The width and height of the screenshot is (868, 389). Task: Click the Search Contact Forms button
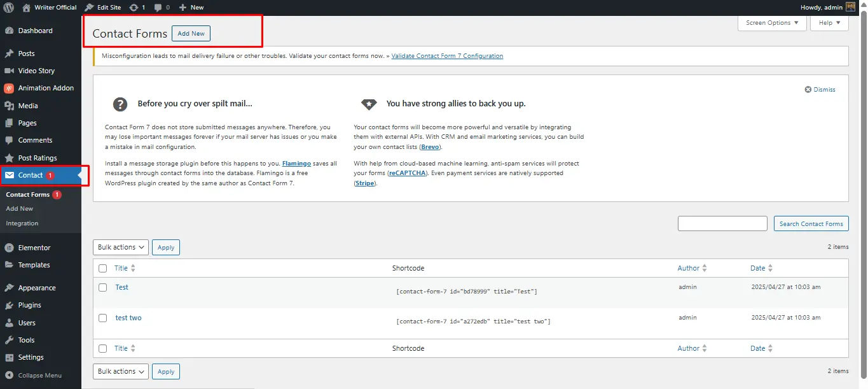pyautogui.click(x=811, y=223)
